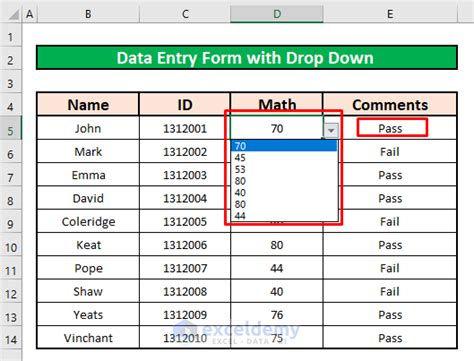This screenshot has width=474, height=361.
Task: Select the cell containing 'Mark'
Action: click(88, 151)
